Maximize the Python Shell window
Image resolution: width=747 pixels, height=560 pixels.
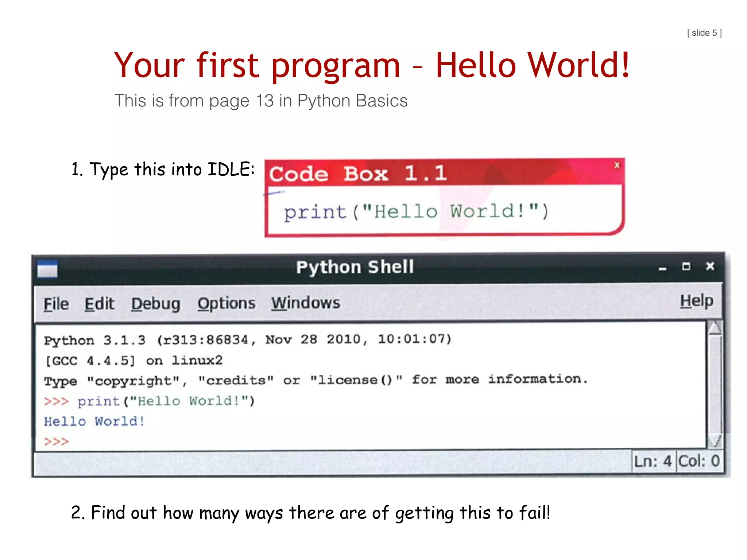[x=686, y=267]
